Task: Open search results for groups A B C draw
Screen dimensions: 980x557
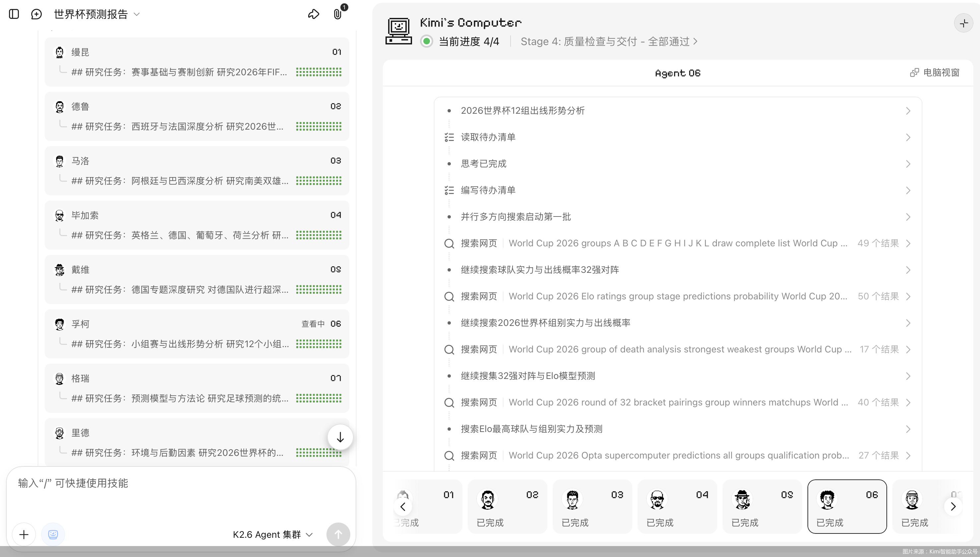Action: click(x=678, y=243)
